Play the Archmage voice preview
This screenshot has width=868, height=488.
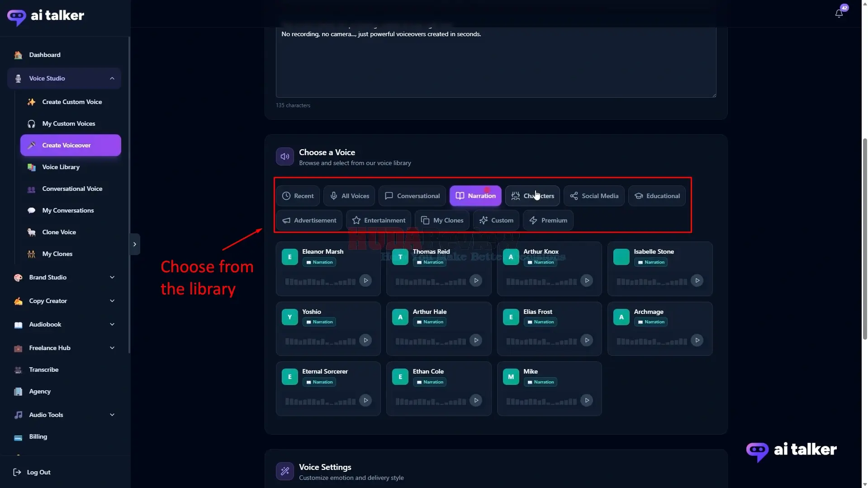point(697,340)
